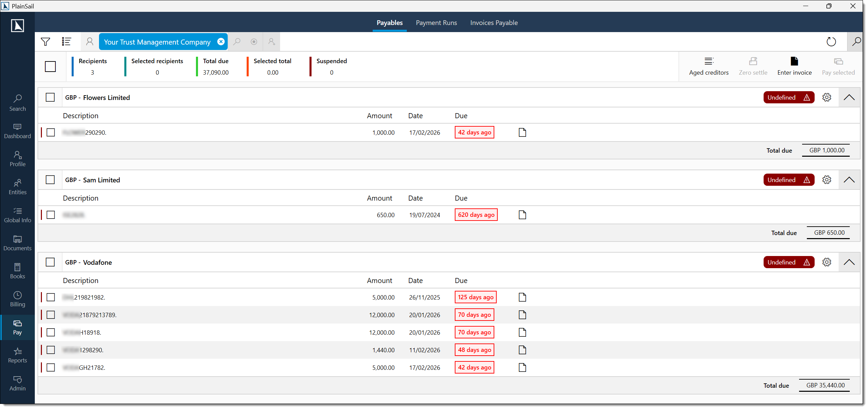Collapse the GBP - Flowers Limited section

849,97
